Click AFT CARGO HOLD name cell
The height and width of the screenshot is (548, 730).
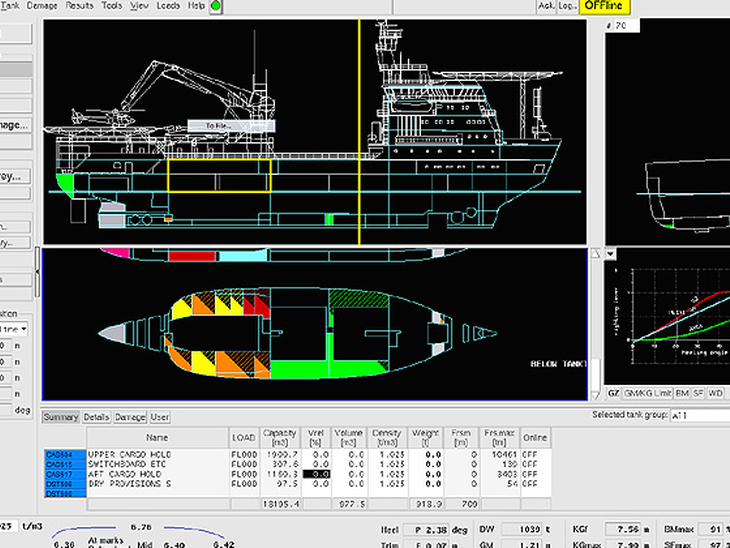(x=157, y=474)
